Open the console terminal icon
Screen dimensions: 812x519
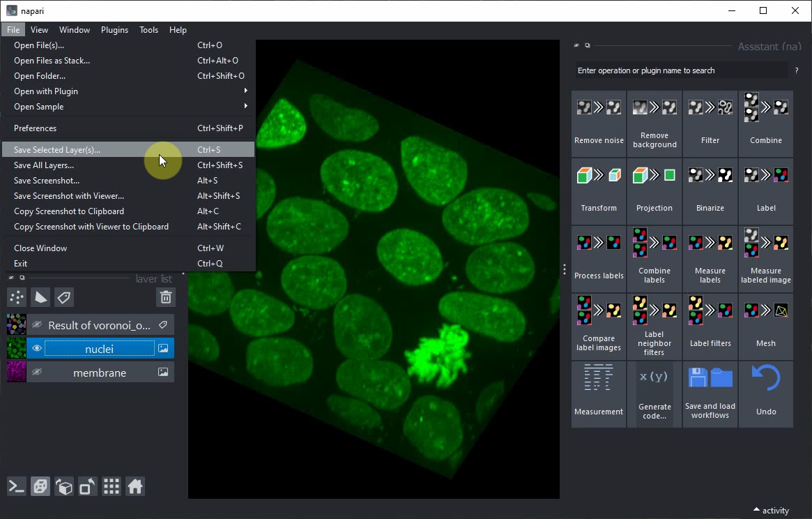pos(17,487)
